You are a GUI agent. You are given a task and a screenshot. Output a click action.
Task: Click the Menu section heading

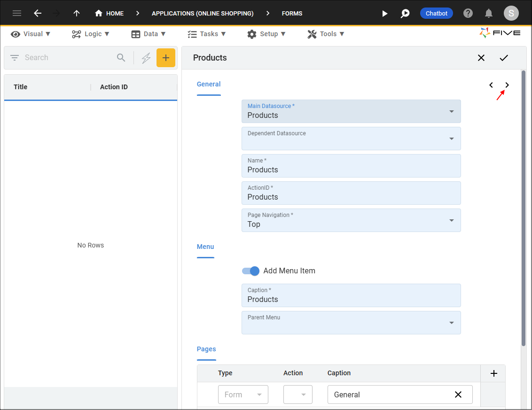coord(205,247)
